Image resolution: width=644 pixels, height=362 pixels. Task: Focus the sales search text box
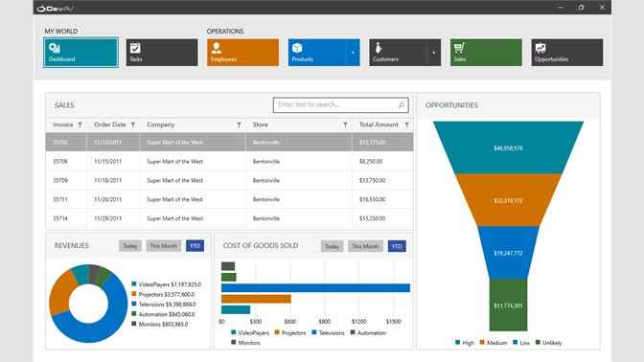(340, 105)
